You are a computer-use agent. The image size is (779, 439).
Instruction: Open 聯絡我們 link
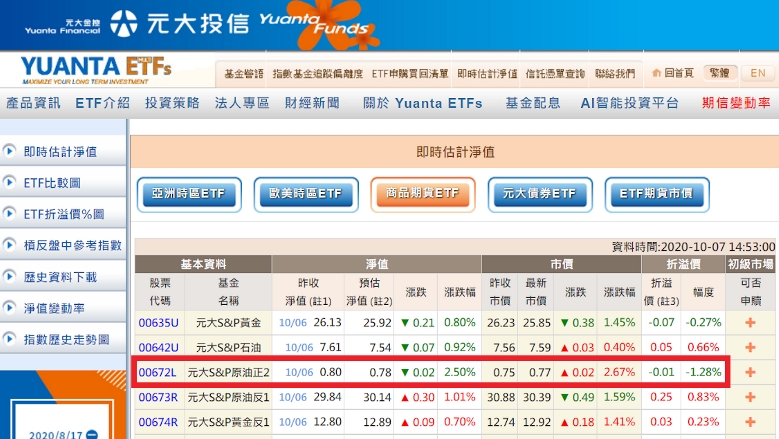(615, 73)
